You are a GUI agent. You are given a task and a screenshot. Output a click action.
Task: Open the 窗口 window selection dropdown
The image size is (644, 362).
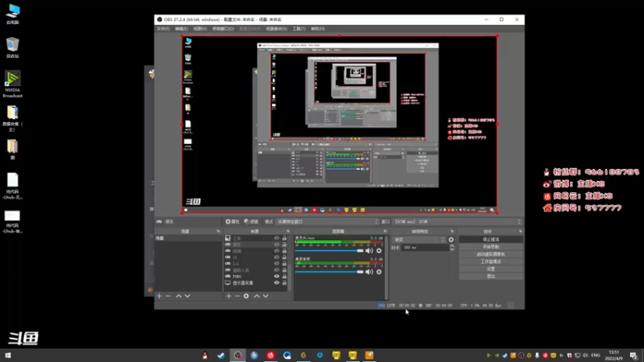click(457, 222)
